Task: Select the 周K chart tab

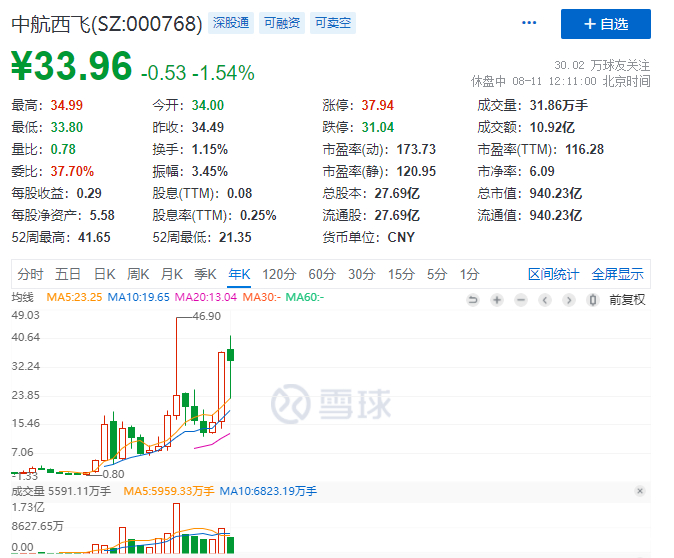Action: [138, 274]
